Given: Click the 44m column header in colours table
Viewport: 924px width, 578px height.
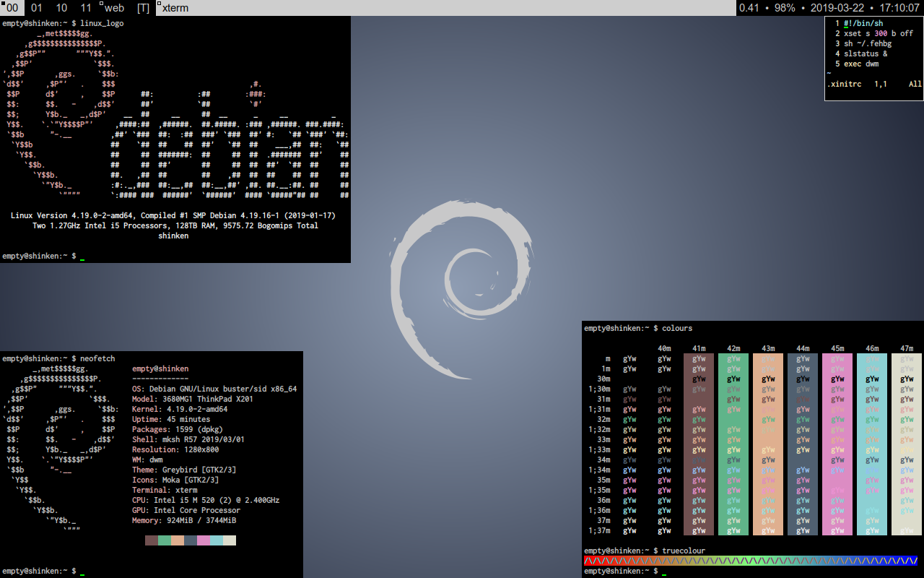Looking at the screenshot, I should pyautogui.click(x=803, y=348).
